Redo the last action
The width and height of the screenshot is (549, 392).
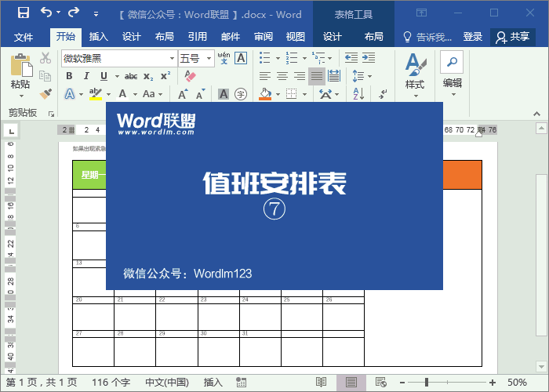(x=74, y=13)
